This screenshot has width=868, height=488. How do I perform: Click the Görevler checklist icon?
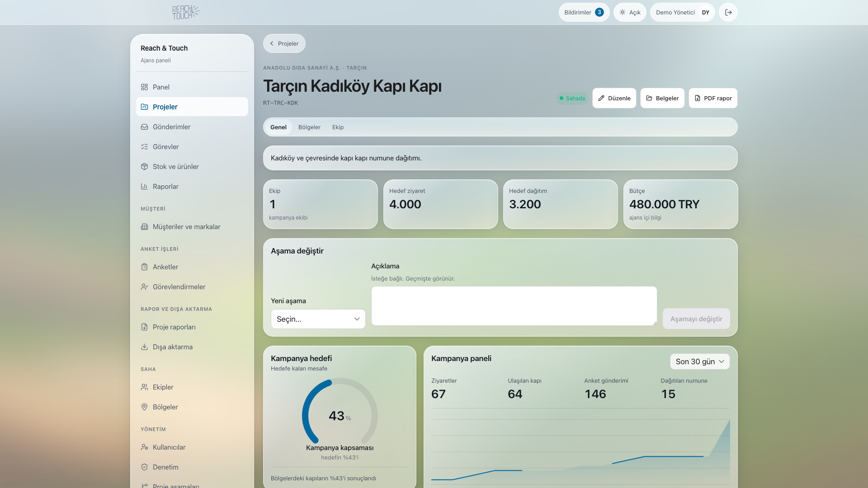(x=144, y=146)
